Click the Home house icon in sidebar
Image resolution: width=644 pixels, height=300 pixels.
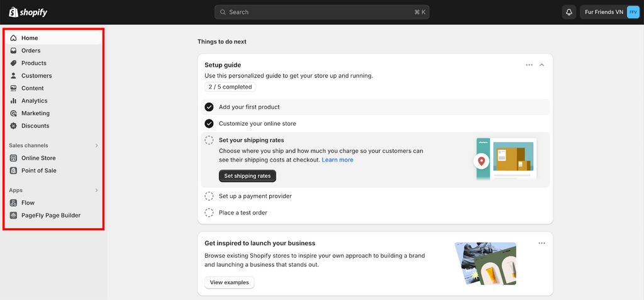pos(14,38)
